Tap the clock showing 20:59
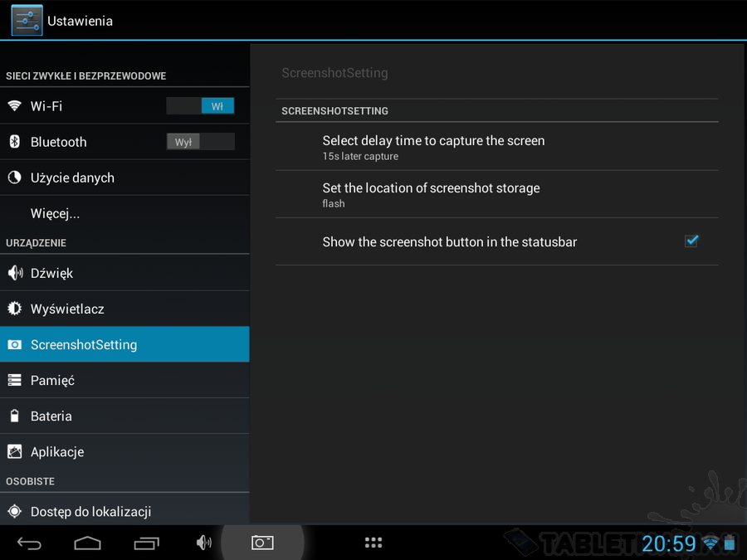747x560 pixels. click(668, 544)
